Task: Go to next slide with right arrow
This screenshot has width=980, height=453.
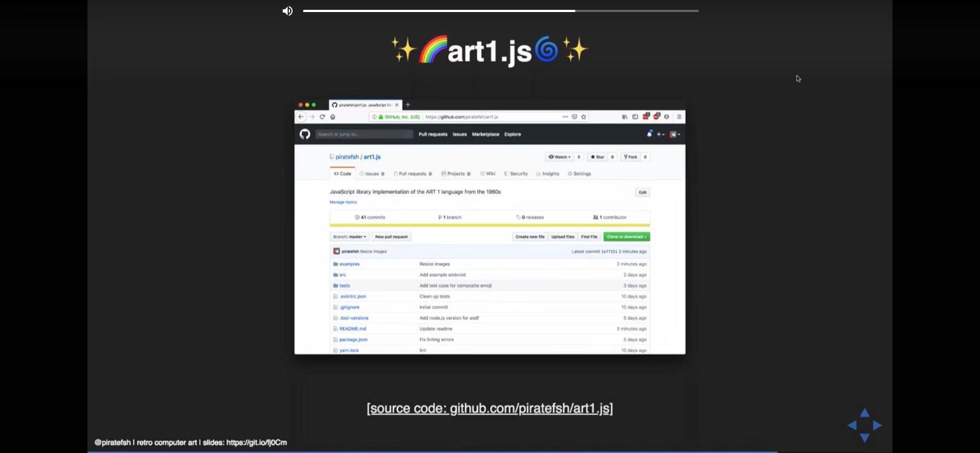Action: (x=878, y=425)
